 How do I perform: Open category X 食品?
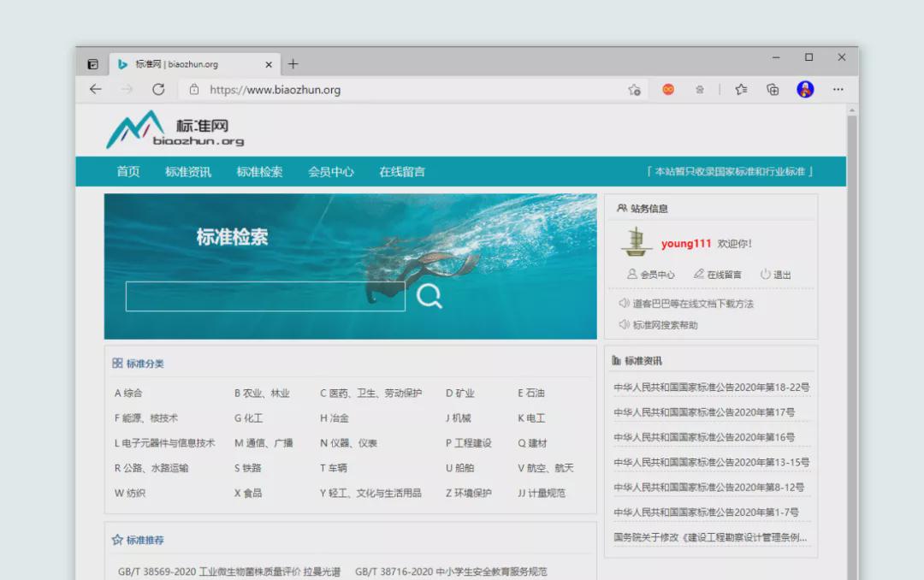click(247, 494)
